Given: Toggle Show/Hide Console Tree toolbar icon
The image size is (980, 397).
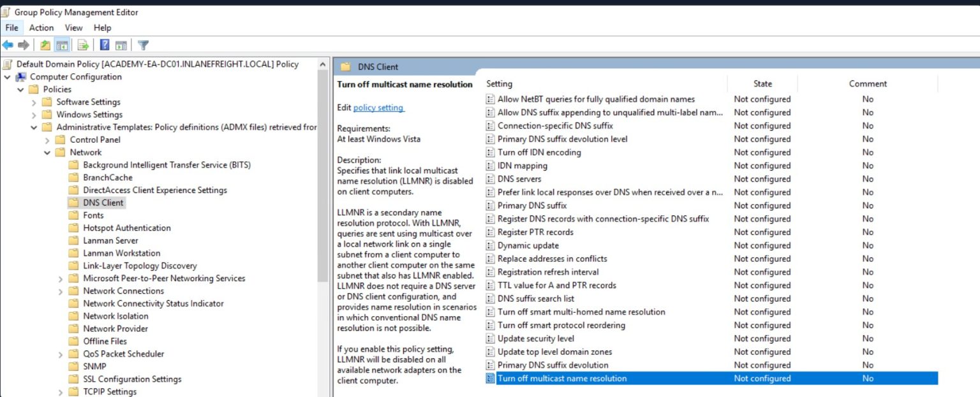Looking at the screenshot, I should pyautogui.click(x=62, y=45).
